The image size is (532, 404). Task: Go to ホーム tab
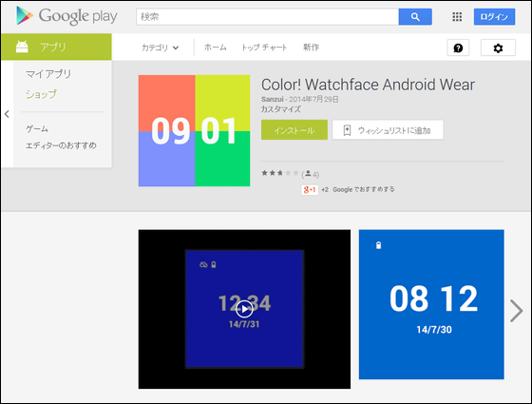215,48
